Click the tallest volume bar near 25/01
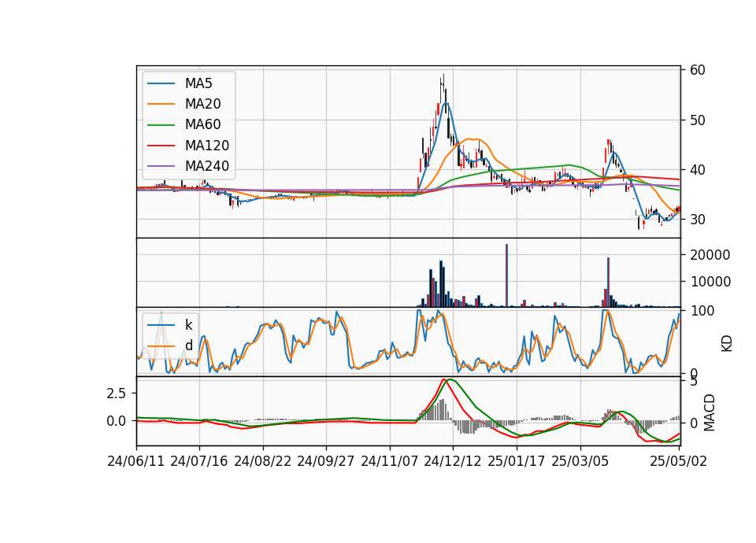This screenshot has width=756, height=543. point(506,275)
